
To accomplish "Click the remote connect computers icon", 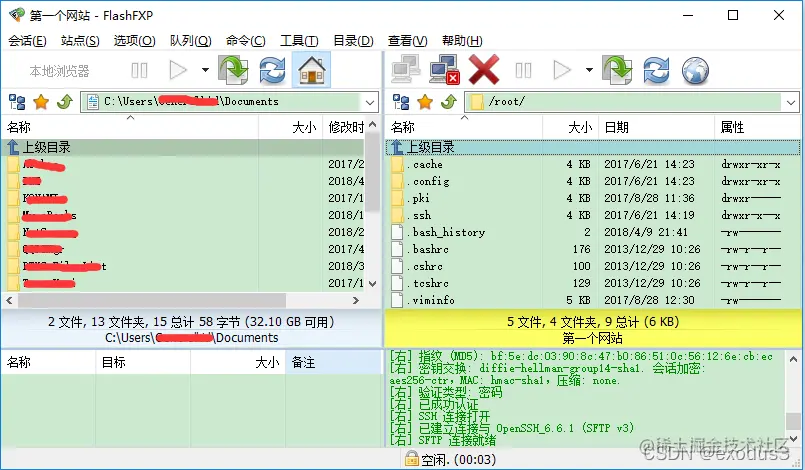I will 406,69.
